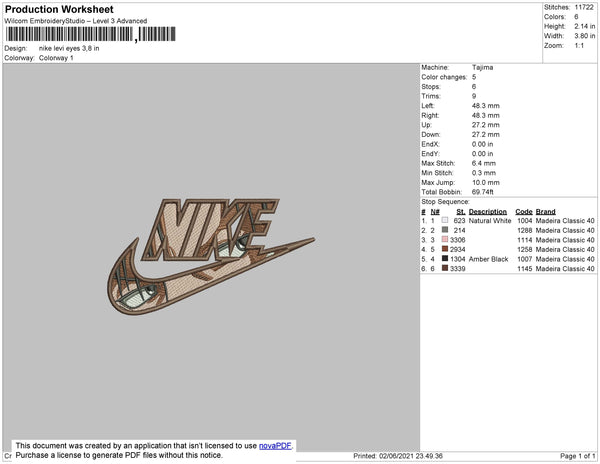Click the 'Stop Sequence:' heading
The width and height of the screenshot is (600, 464).
pyautogui.click(x=445, y=202)
